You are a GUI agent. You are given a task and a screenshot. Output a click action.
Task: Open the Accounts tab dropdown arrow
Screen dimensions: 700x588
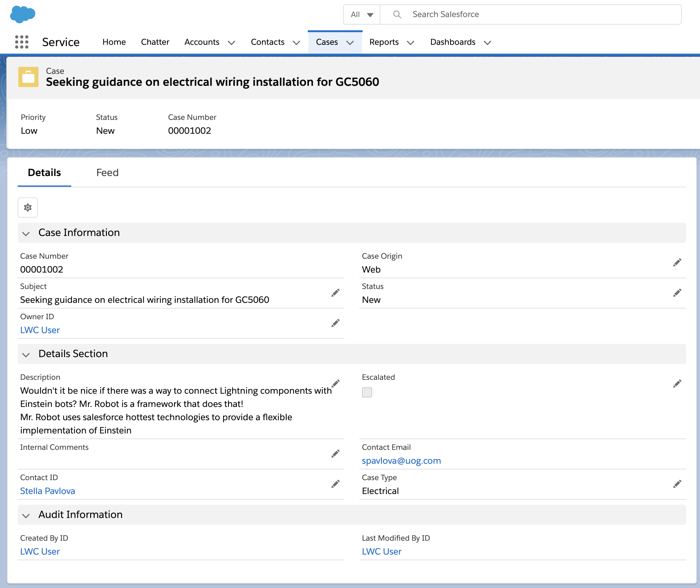pos(231,42)
